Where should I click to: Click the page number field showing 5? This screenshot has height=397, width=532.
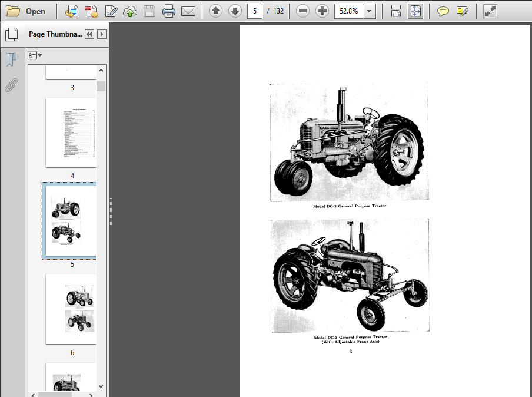point(254,11)
